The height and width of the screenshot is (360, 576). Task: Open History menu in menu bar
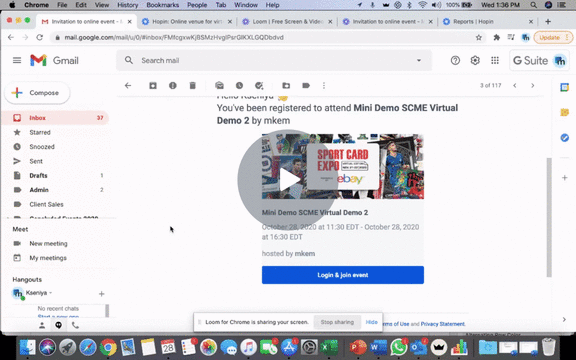[127, 5]
